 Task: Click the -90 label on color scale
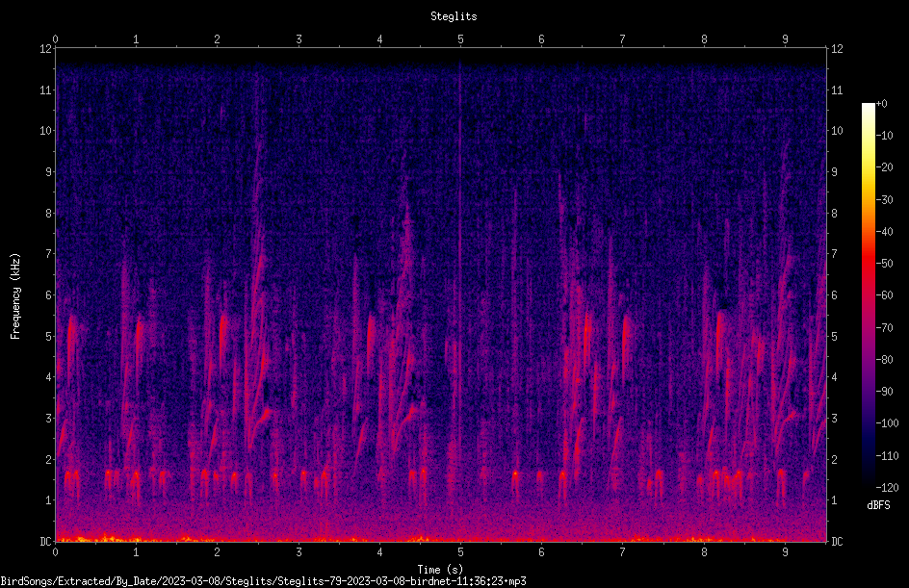tap(884, 392)
